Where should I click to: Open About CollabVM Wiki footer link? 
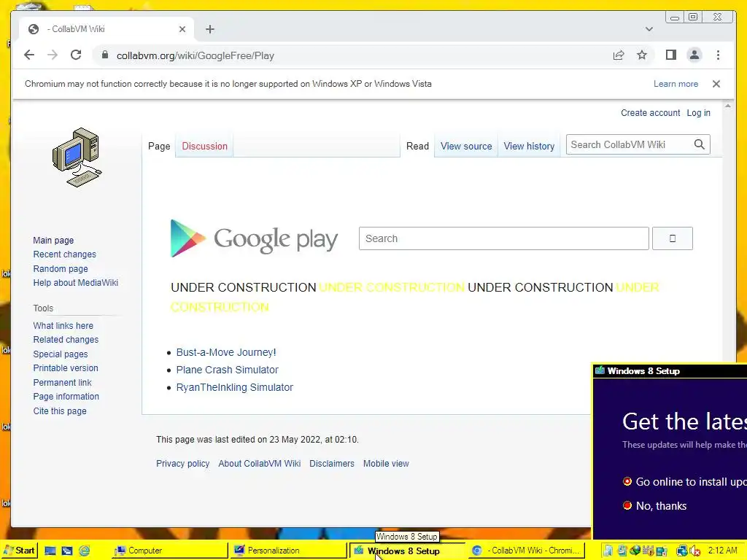click(259, 464)
